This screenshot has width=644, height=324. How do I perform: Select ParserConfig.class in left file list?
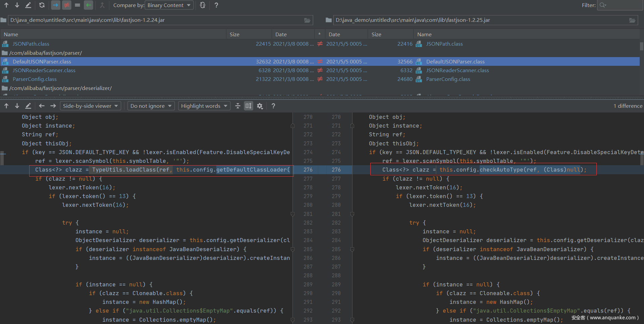(35, 79)
